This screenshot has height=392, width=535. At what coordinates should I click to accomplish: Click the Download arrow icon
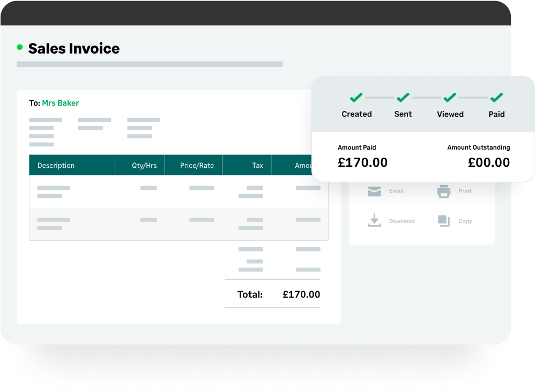tap(374, 220)
